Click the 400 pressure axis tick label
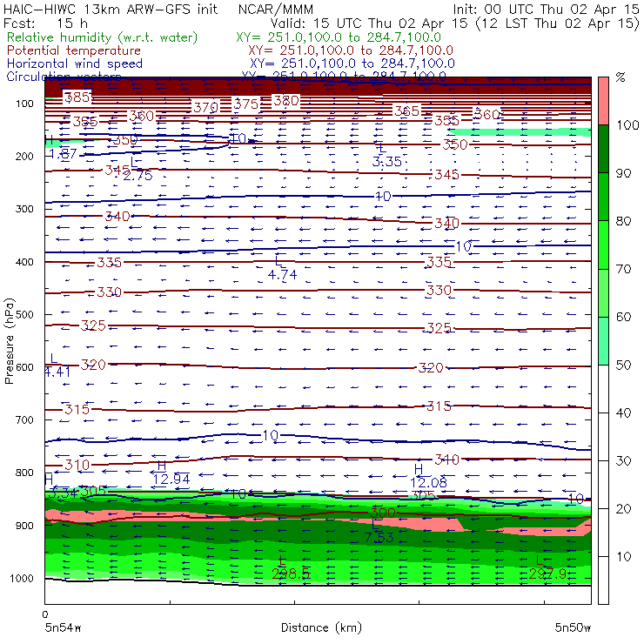Viewport: 644px width, 644px height. [x=24, y=262]
